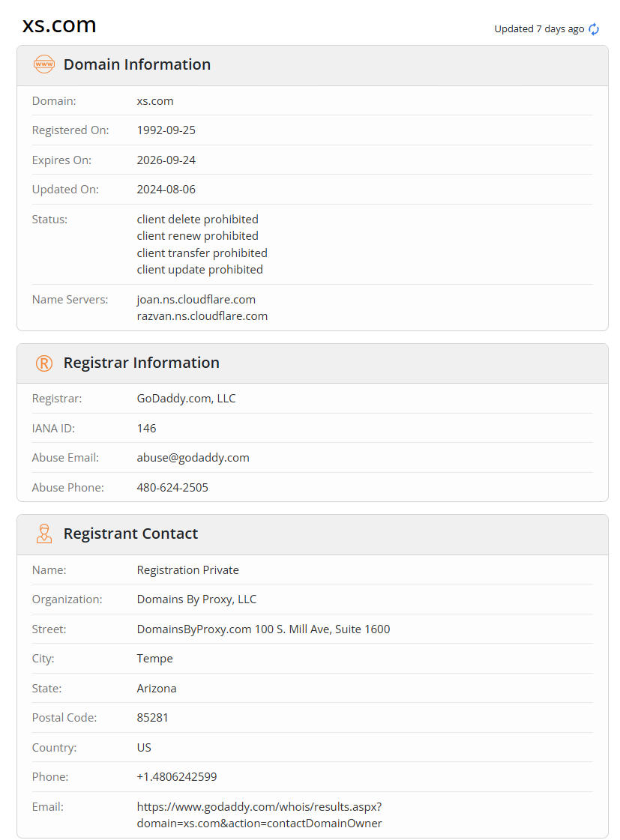Click the godaddy.com whois contact URL
Viewport: 620px width, 840px height.
coord(259,815)
